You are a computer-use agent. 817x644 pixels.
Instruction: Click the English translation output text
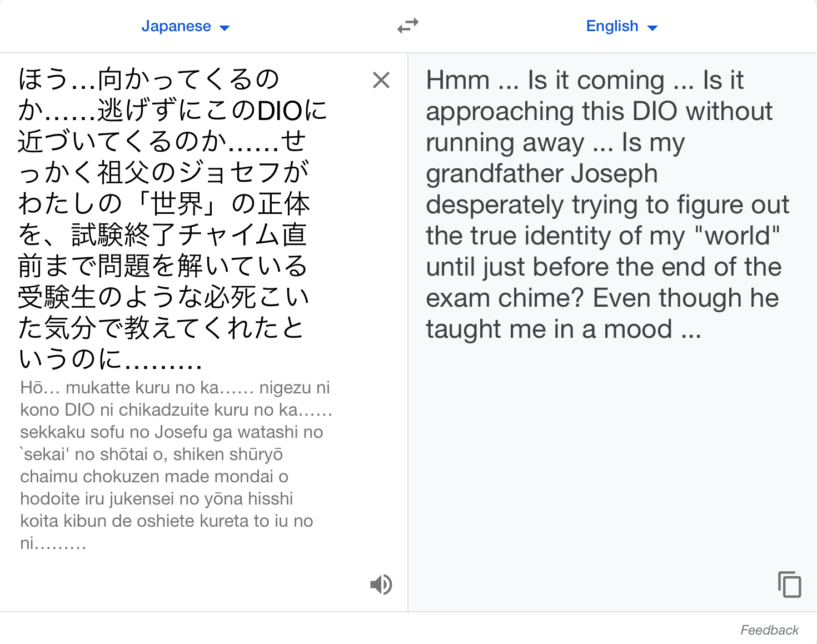coord(607,204)
